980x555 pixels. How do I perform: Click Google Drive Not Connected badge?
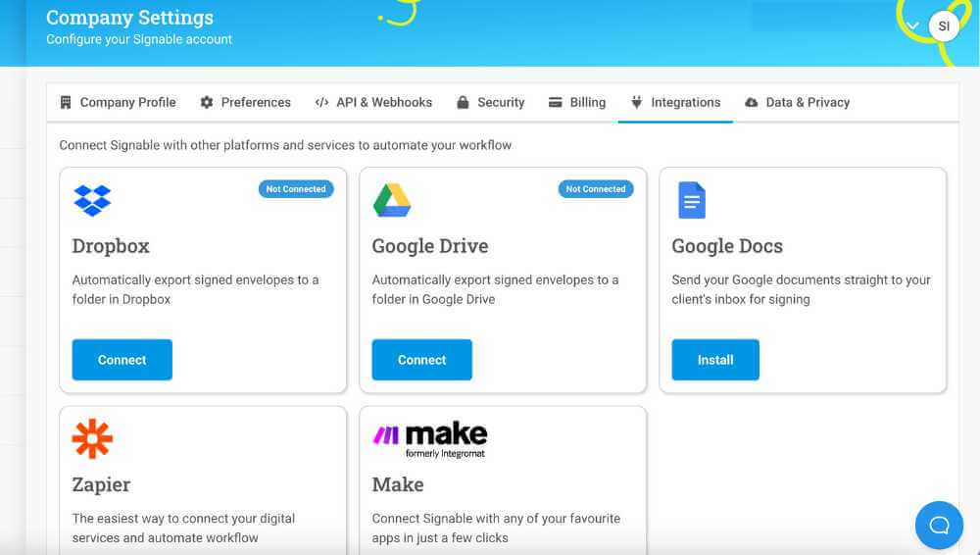pos(596,189)
